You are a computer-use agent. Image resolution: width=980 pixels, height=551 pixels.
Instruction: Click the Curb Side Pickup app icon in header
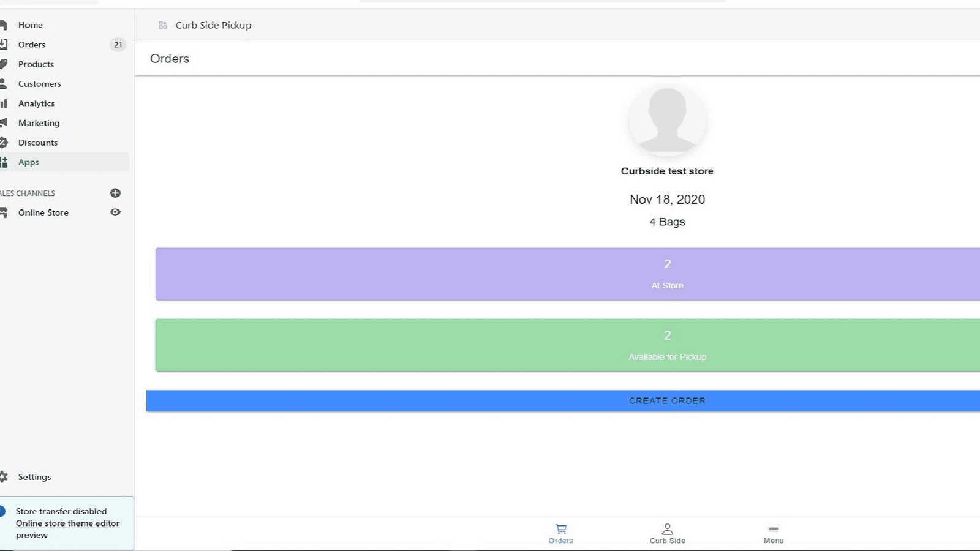[163, 25]
